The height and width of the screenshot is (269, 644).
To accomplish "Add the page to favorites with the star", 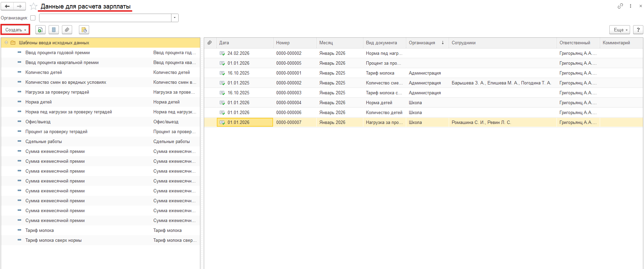I will 33,6.
